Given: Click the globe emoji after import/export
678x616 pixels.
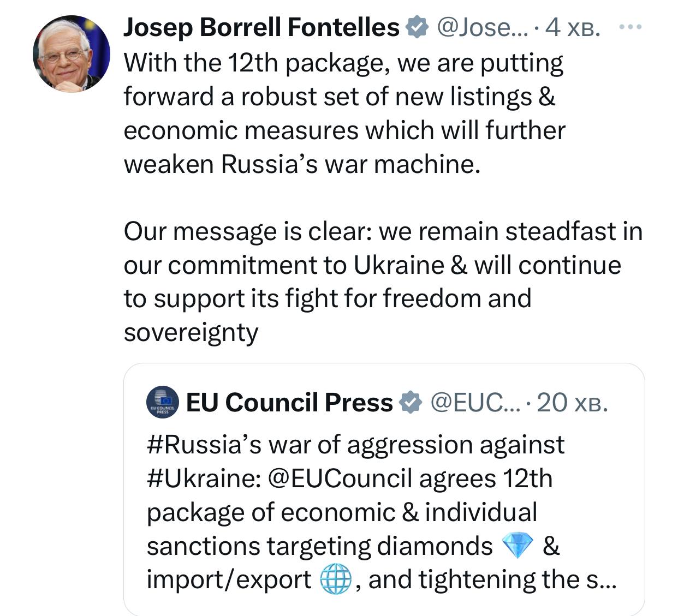Looking at the screenshot, I should click(x=335, y=580).
